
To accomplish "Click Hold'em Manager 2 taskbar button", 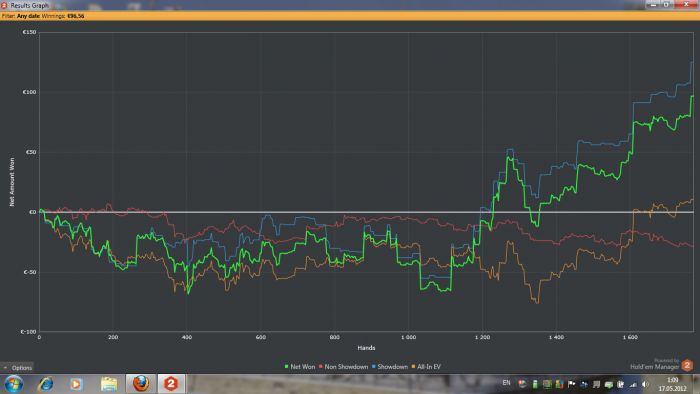I will coord(171,384).
